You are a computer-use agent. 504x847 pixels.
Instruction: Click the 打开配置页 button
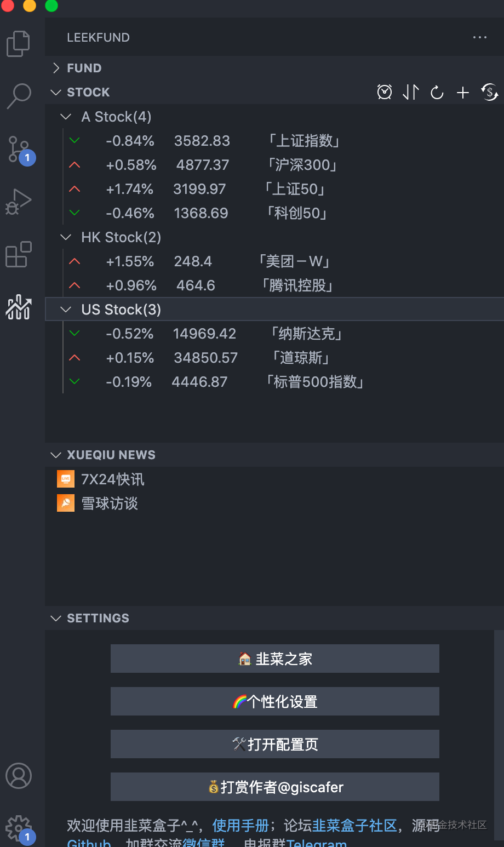pyautogui.click(x=274, y=744)
